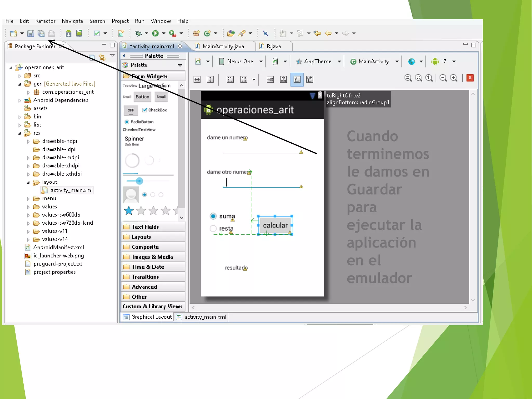Click Link with Editor arrows icon
532x399 pixels.
tap(102, 57)
